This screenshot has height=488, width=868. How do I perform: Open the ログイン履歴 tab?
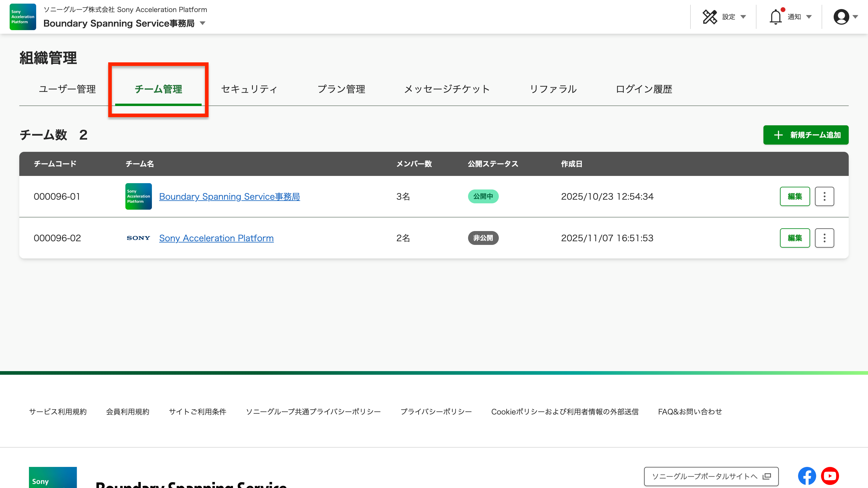click(643, 89)
